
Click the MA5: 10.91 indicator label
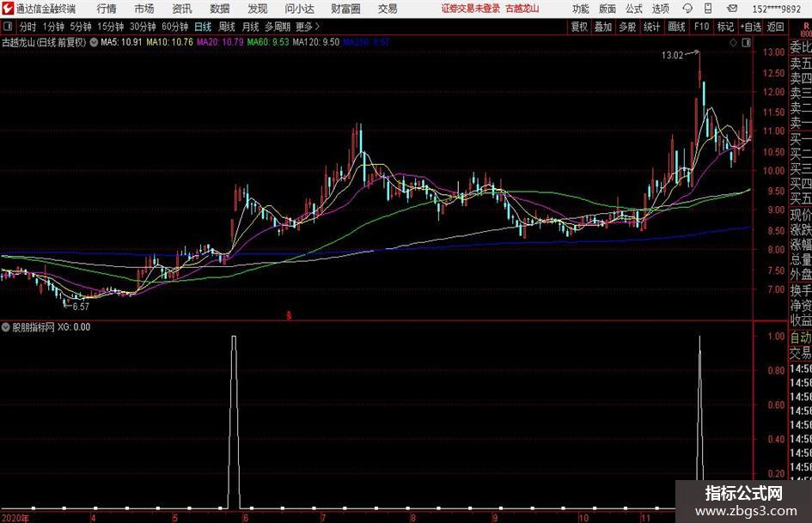point(121,42)
